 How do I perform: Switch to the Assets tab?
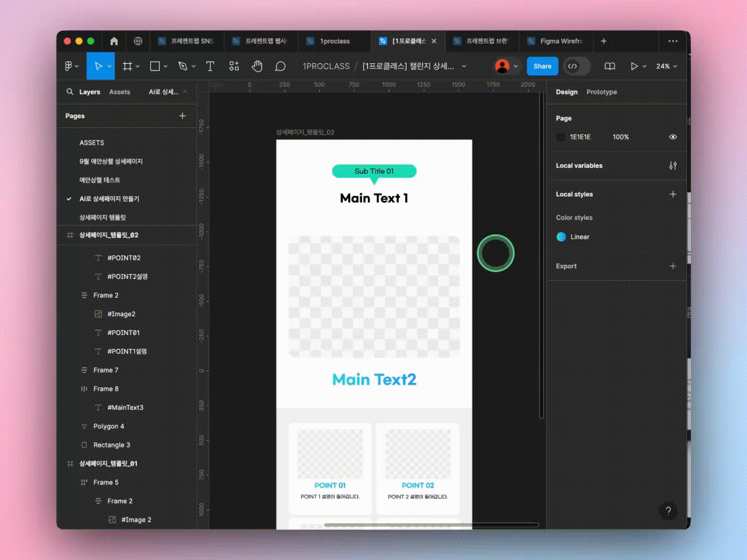(119, 92)
